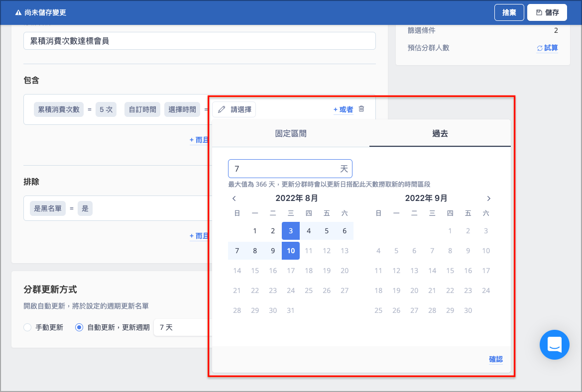Select August 1 in the calendar

point(254,231)
